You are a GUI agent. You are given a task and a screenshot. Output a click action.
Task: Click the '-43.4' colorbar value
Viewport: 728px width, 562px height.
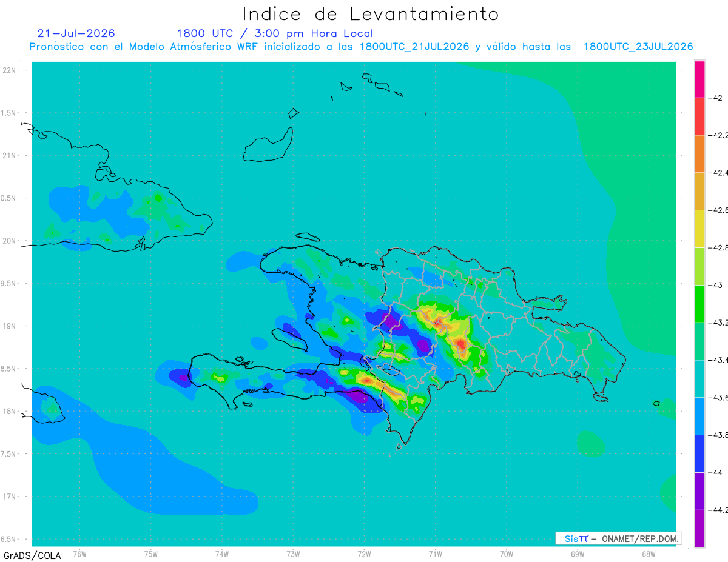(718, 360)
